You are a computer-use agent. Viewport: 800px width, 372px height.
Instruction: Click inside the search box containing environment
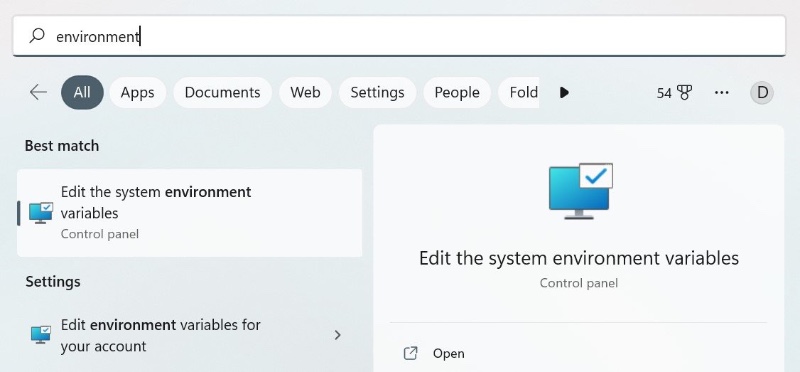(399, 36)
